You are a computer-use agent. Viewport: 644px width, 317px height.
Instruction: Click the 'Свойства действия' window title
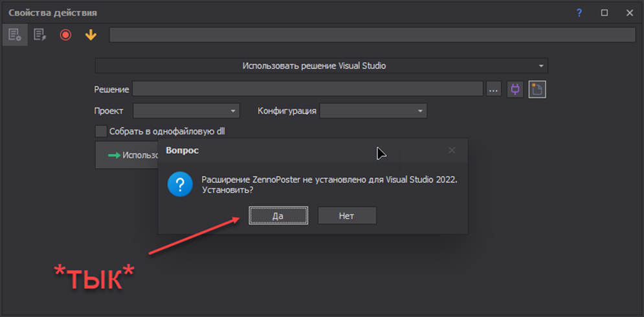pos(52,13)
